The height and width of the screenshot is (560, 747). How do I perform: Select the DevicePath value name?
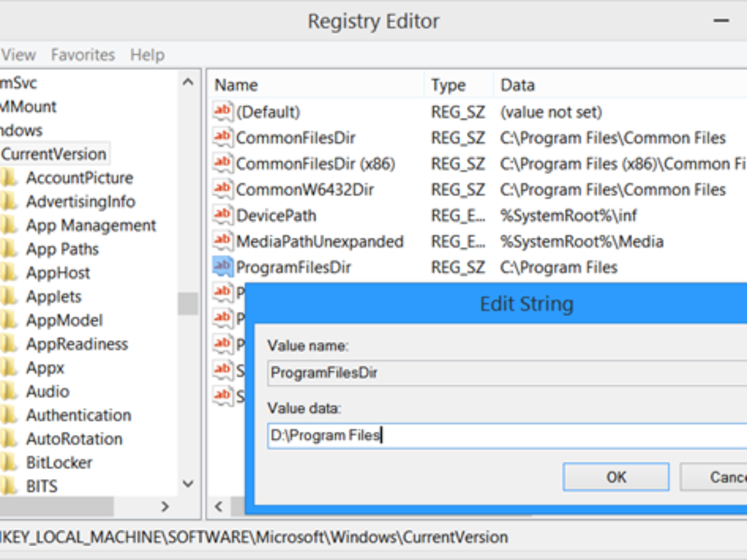[276, 215]
